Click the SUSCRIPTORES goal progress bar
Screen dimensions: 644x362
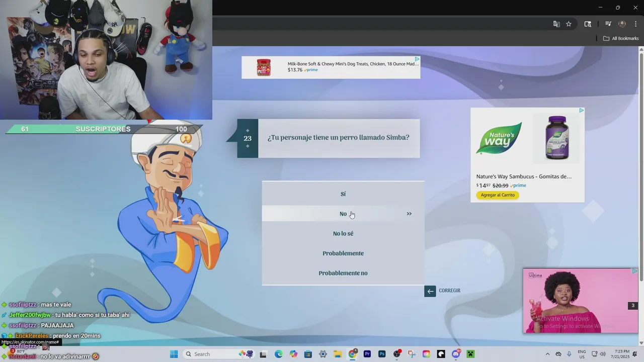click(x=103, y=129)
